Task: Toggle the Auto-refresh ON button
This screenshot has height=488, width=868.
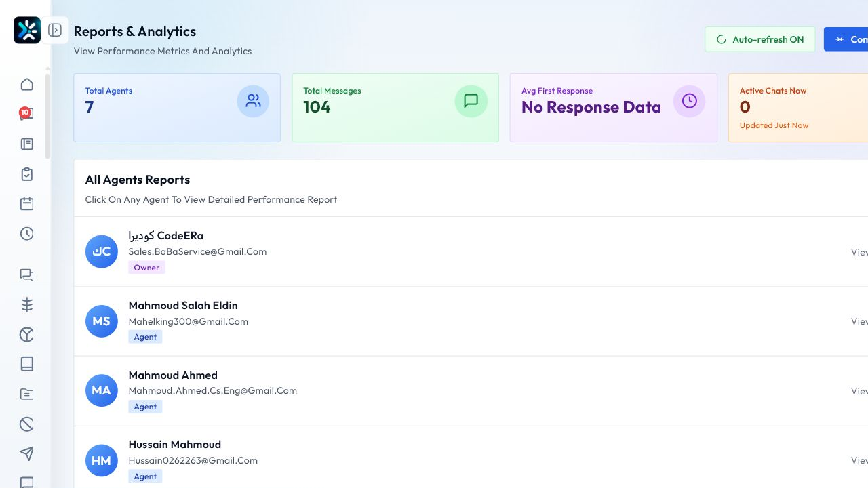Action: click(x=760, y=39)
